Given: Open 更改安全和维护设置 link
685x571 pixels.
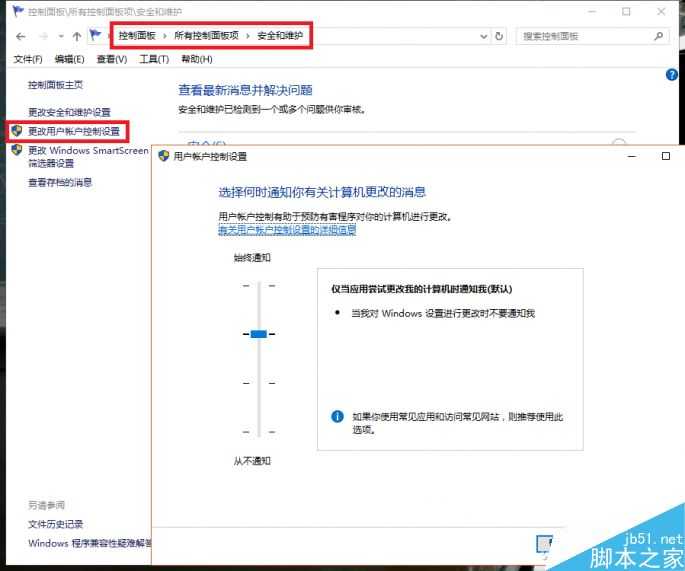Looking at the screenshot, I should tap(69, 112).
